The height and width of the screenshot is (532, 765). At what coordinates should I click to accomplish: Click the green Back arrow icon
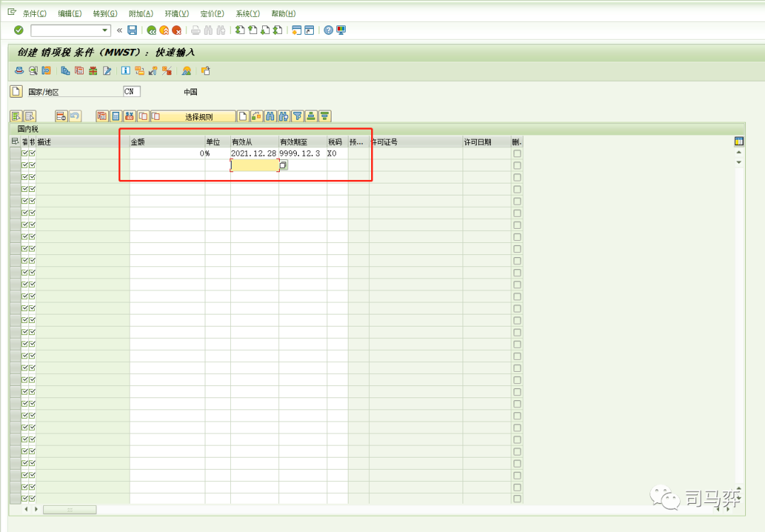(152, 30)
